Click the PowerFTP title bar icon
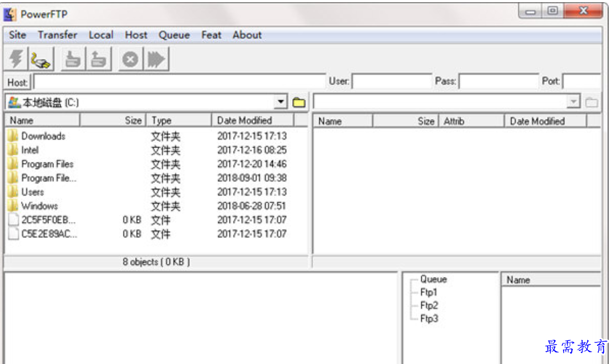Viewport: 612px width, 364px height. (x=10, y=14)
